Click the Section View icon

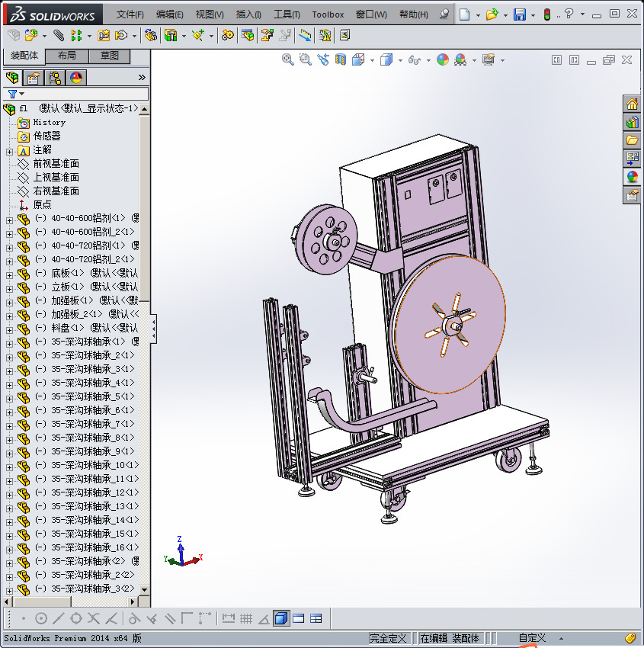tap(341, 60)
